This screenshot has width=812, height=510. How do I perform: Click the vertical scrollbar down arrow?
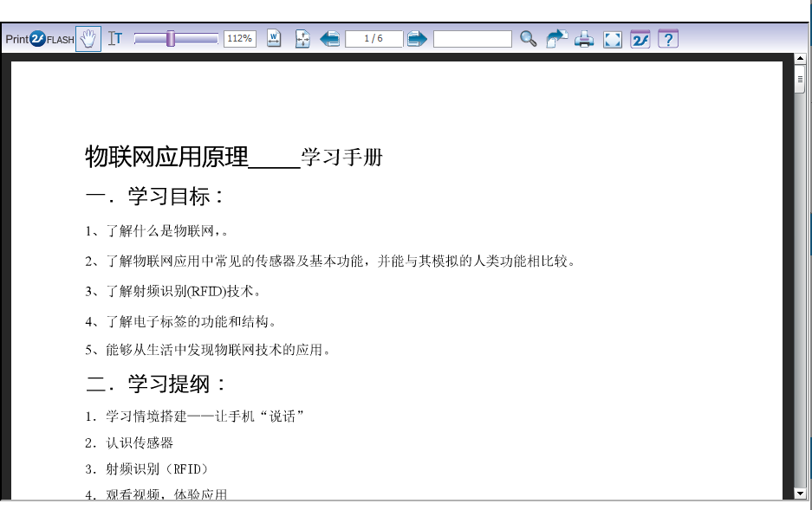coord(800,494)
